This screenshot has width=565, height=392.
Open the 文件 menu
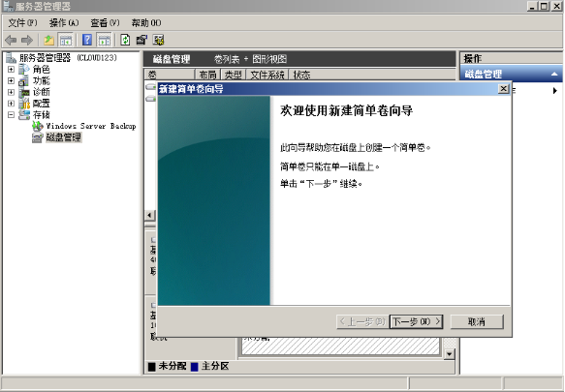(x=22, y=23)
